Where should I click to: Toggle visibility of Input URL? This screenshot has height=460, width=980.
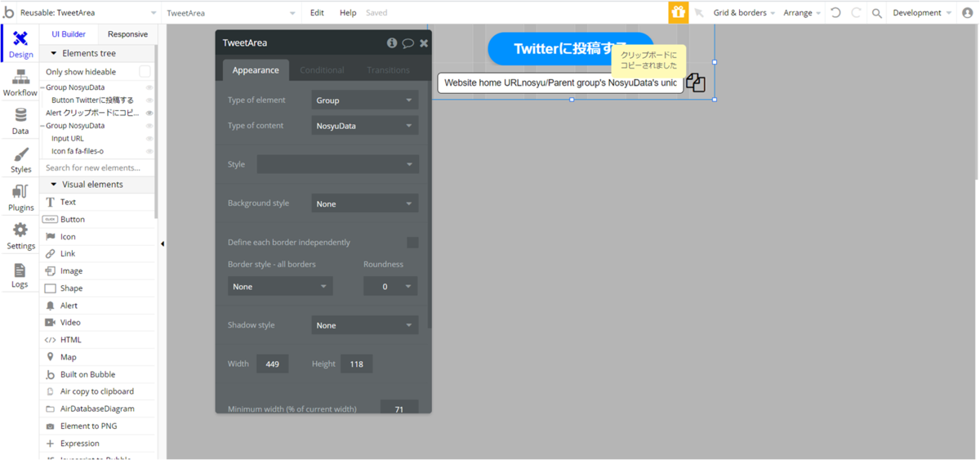coord(149,139)
